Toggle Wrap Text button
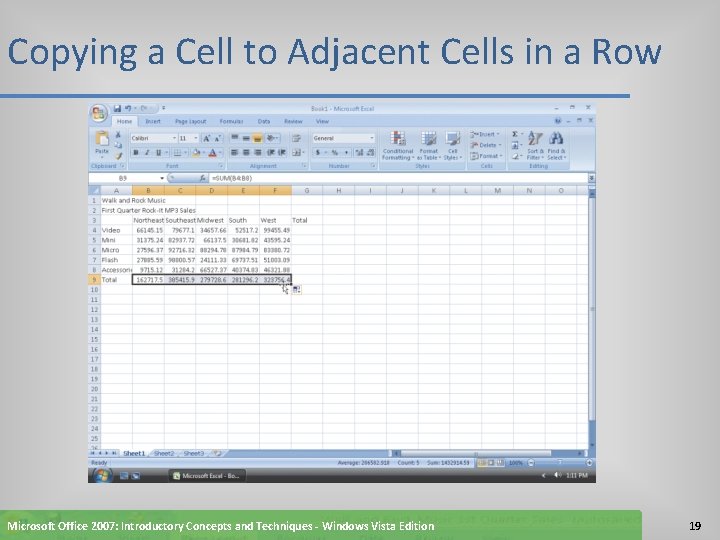The height and width of the screenshot is (540, 720). coord(296,138)
